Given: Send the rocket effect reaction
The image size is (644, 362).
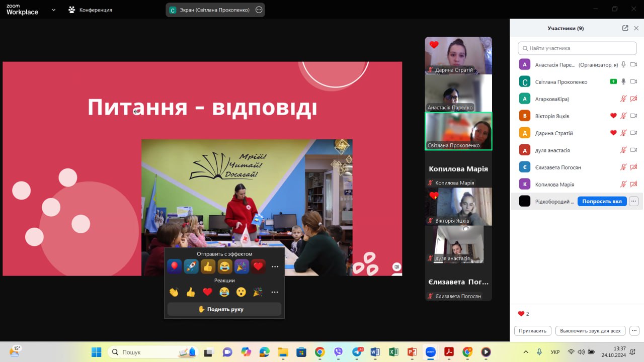Looking at the screenshot, I should (x=191, y=266).
